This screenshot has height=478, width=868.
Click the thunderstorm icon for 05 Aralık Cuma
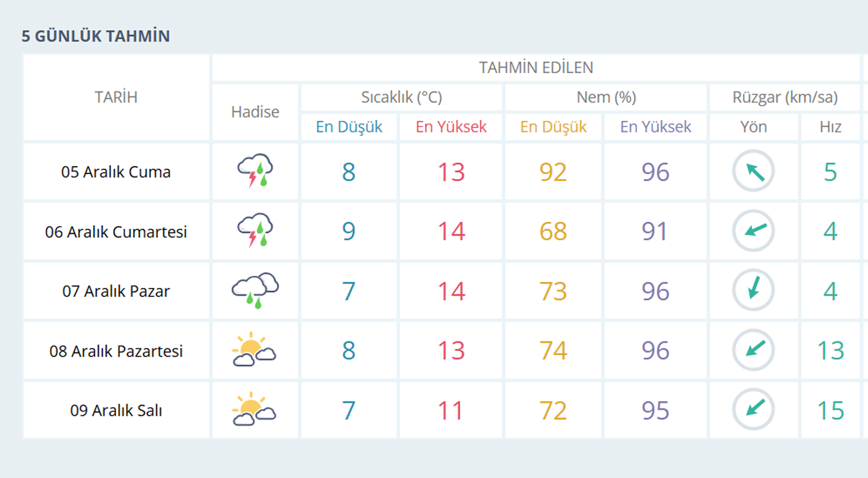pyautogui.click(x=255, y=171)
